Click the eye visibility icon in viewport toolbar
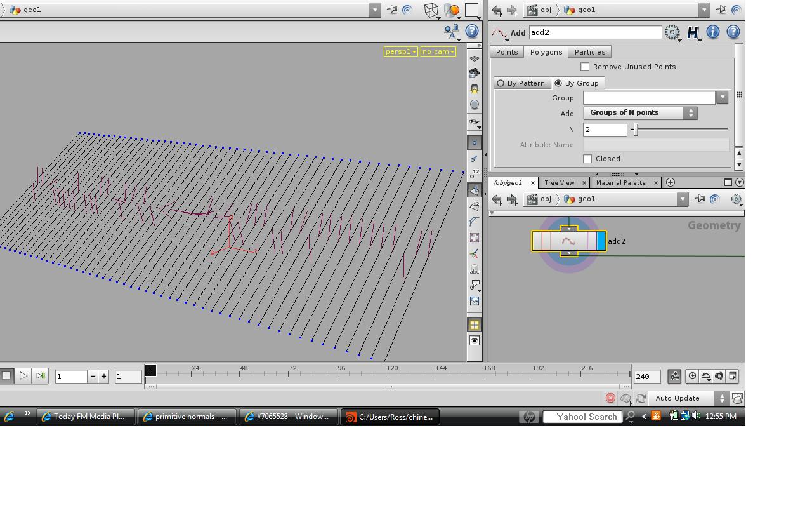This screenshot has height=508, width=812. (x=475, y=341)
